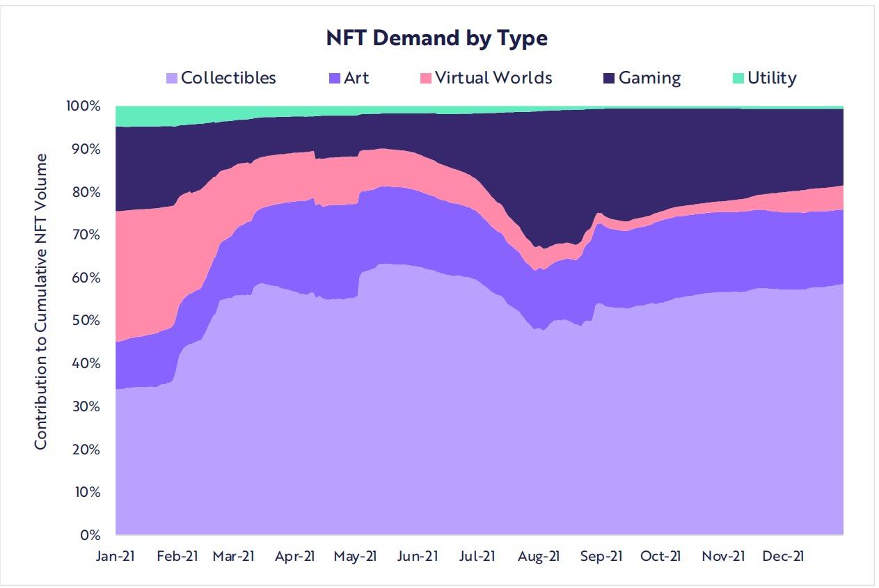
Task: Click the chart title NFT Demand by Type
Action: (x=437, y=38)
